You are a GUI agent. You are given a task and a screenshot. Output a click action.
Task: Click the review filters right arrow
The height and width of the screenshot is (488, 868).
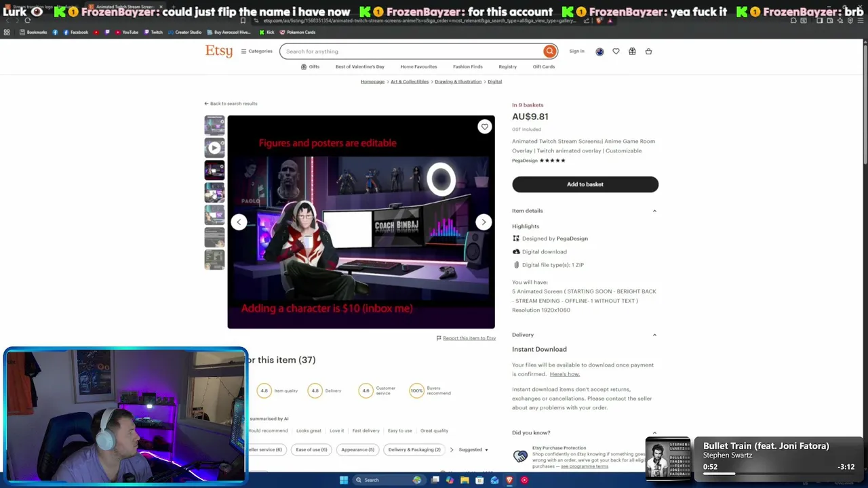[x=452, y=449]
